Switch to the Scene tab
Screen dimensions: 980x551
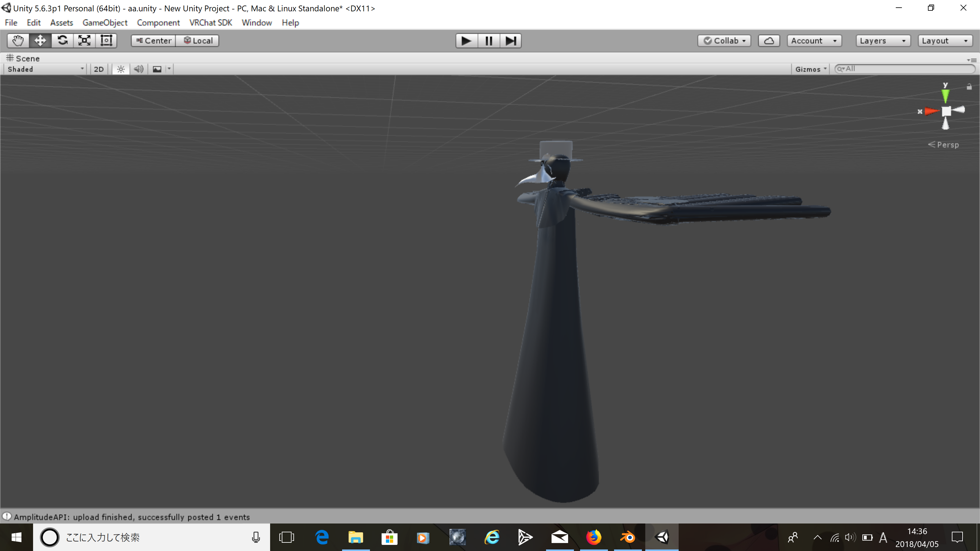(x=23, y=58)
